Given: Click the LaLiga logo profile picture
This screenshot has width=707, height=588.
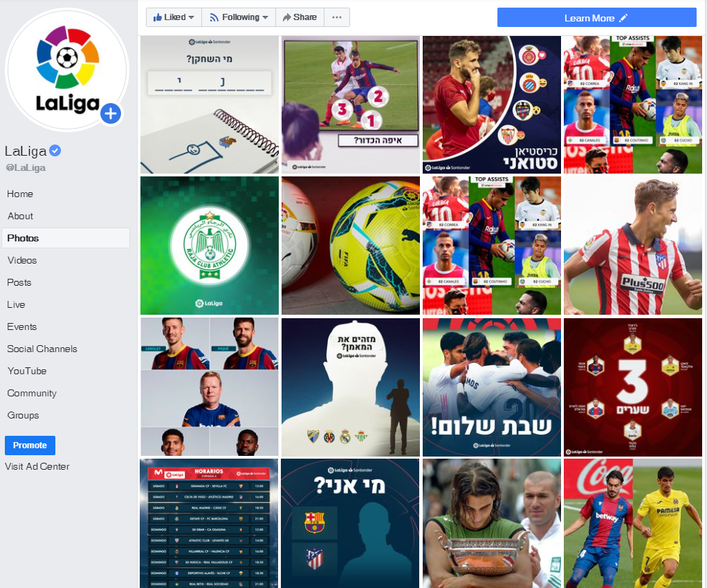Looking at the screenshot, I should pos(67,70).
